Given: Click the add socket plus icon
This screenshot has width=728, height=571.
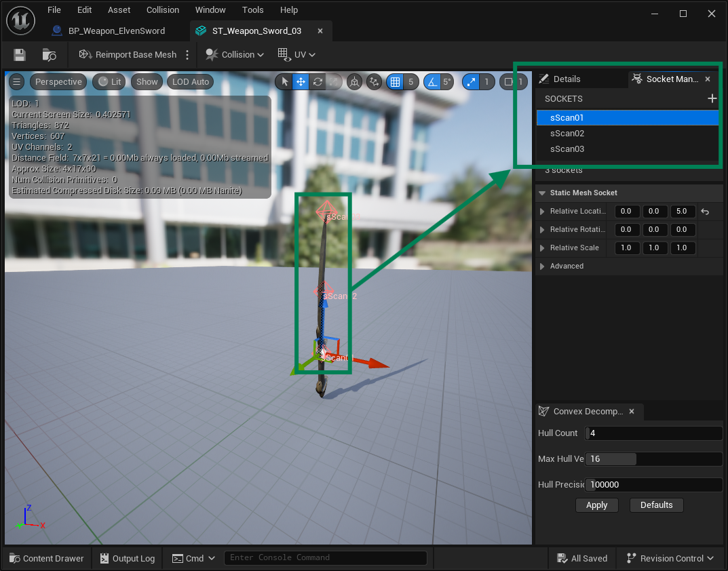Looking at the screenshot, I should (712, 99).
